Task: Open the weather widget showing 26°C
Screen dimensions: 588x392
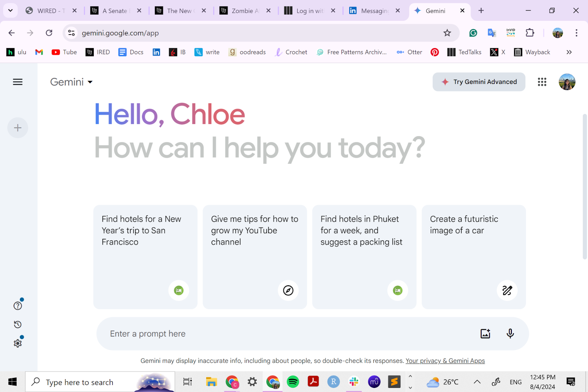Action: pyautogui.click(x=442, y=382)
